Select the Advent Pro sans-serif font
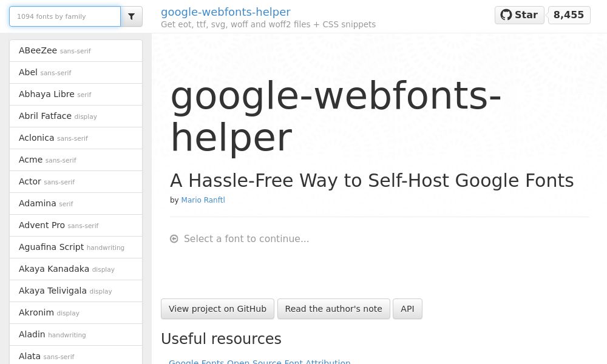The image size is (607, 364). tap(76, 225)
